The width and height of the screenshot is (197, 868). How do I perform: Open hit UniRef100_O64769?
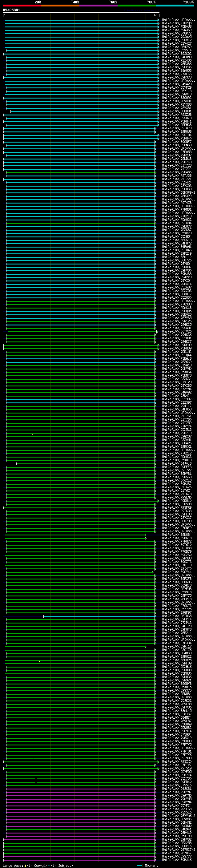pos(177,47)
